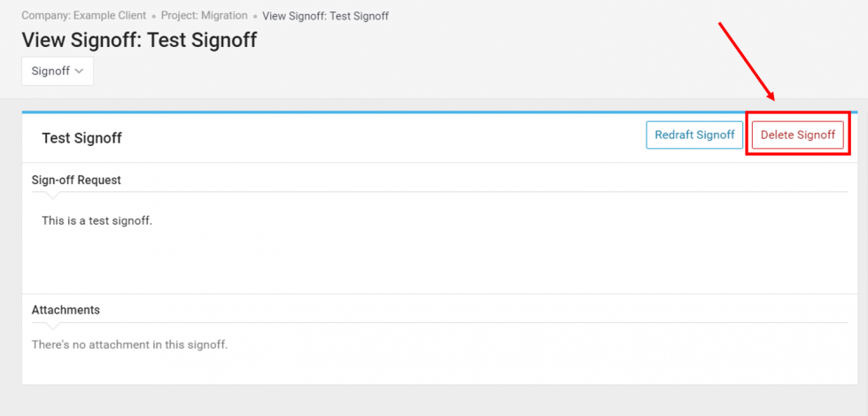
Task: Click the Test Signoff panel heading
Action: click(81, 138)
